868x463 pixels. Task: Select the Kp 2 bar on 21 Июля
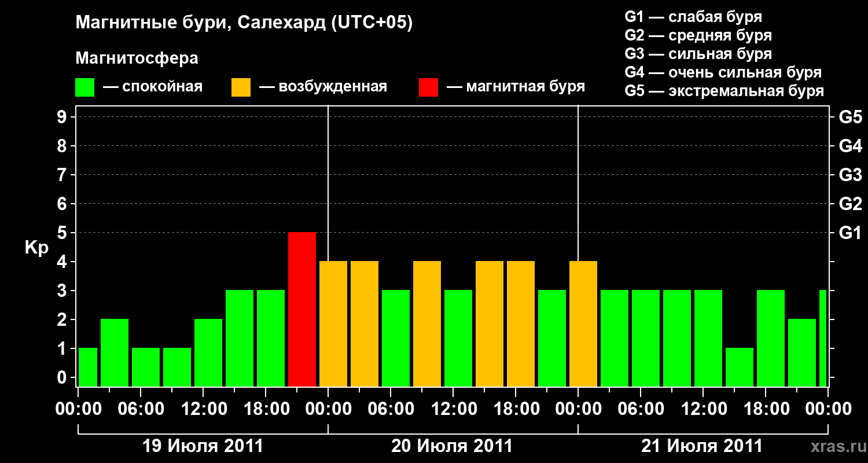click(x=802, y=352)
